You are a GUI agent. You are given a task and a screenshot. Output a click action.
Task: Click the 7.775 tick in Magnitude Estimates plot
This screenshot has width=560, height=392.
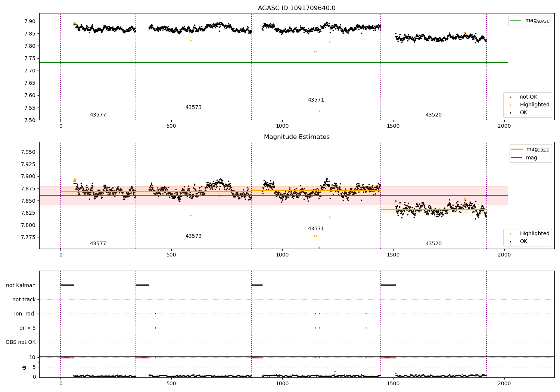(28, 237)
